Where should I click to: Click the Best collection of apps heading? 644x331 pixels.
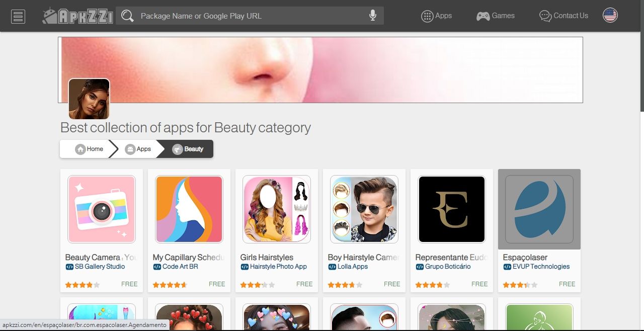(x=186, y=128)
